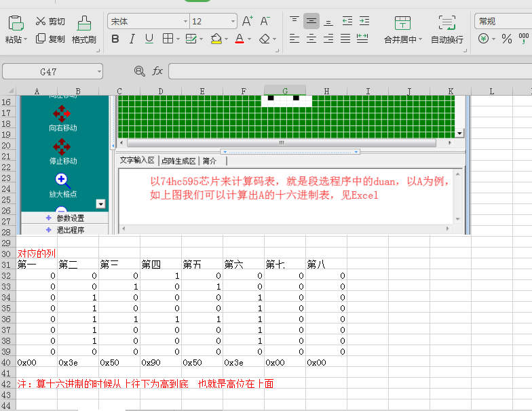Viewport: 532px width, 411px height.
Task: Open border options dropdown arrow
Action: pos(178,39)
